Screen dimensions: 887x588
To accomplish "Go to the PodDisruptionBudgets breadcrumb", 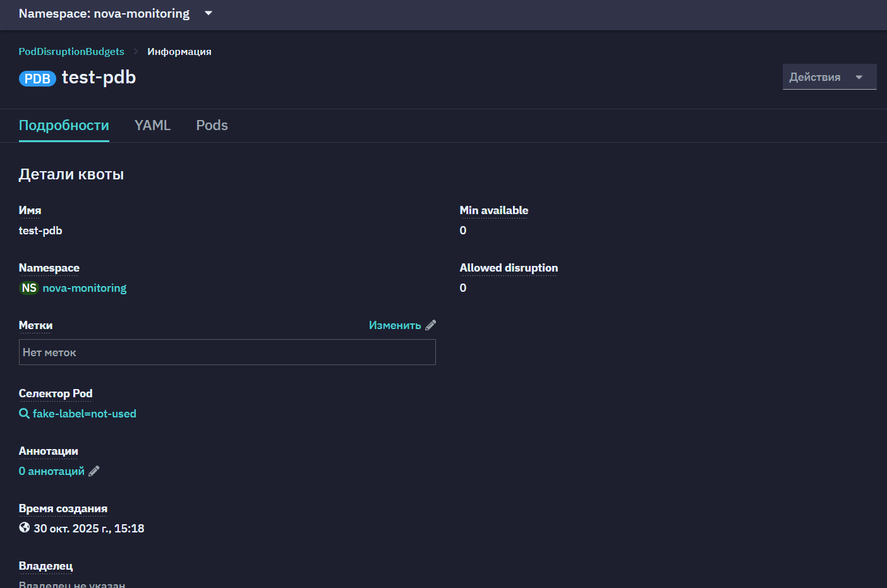I will [x=71, y=52].
